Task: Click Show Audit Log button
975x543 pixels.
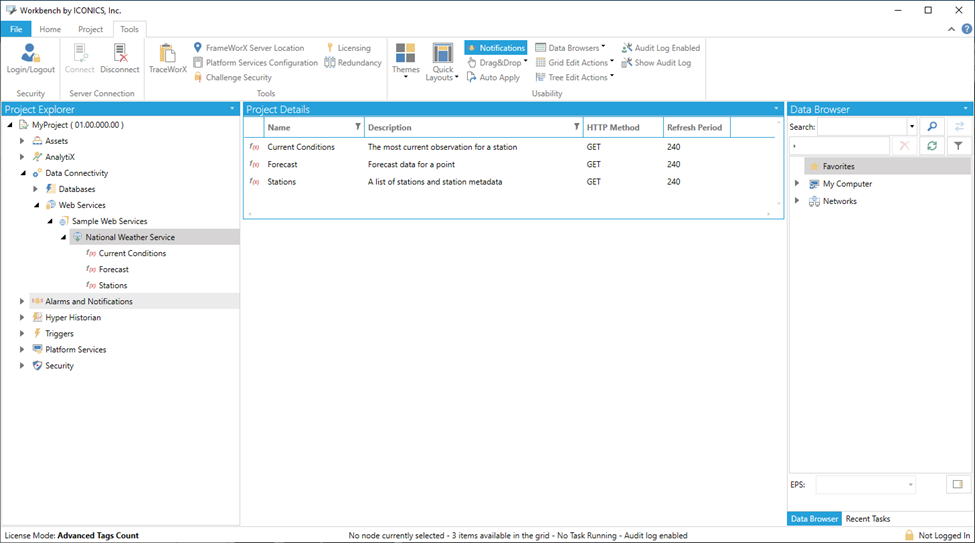Action: coord(655,63)
